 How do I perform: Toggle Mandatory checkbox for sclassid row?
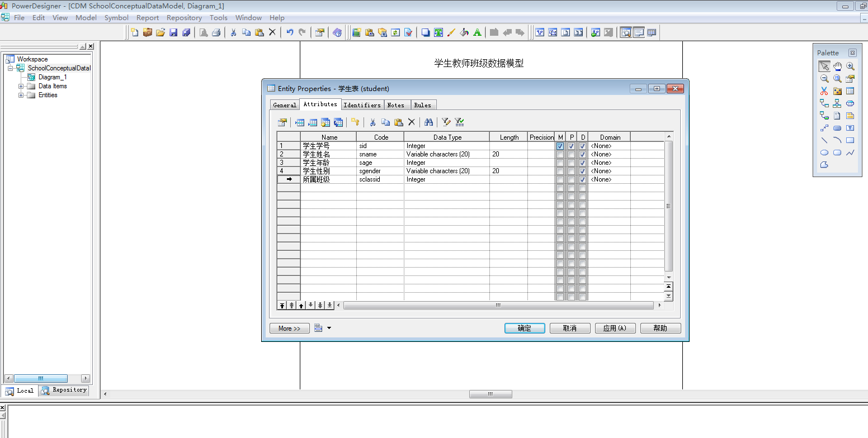[560, 179]
